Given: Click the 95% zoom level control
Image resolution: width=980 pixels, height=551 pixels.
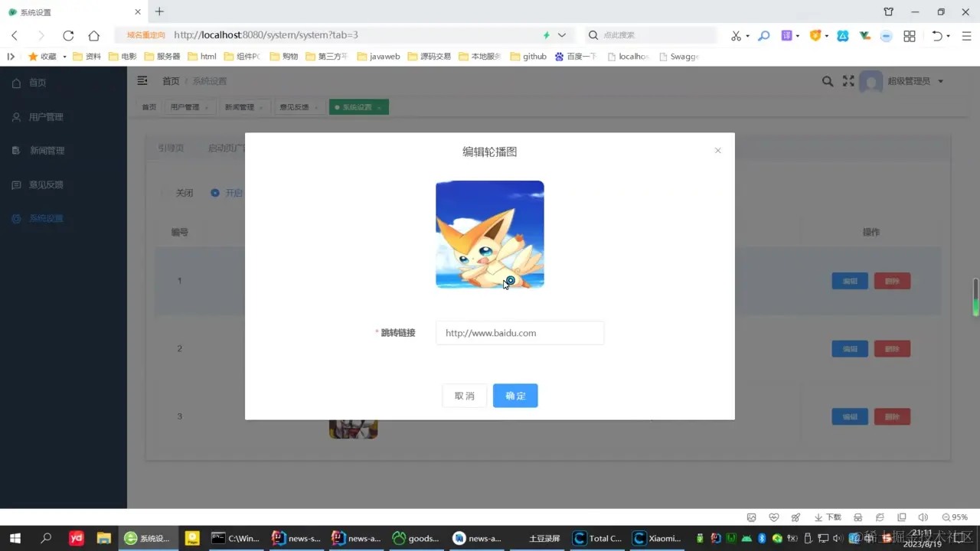Looking at the screenshot, I should tap(955, 517).
